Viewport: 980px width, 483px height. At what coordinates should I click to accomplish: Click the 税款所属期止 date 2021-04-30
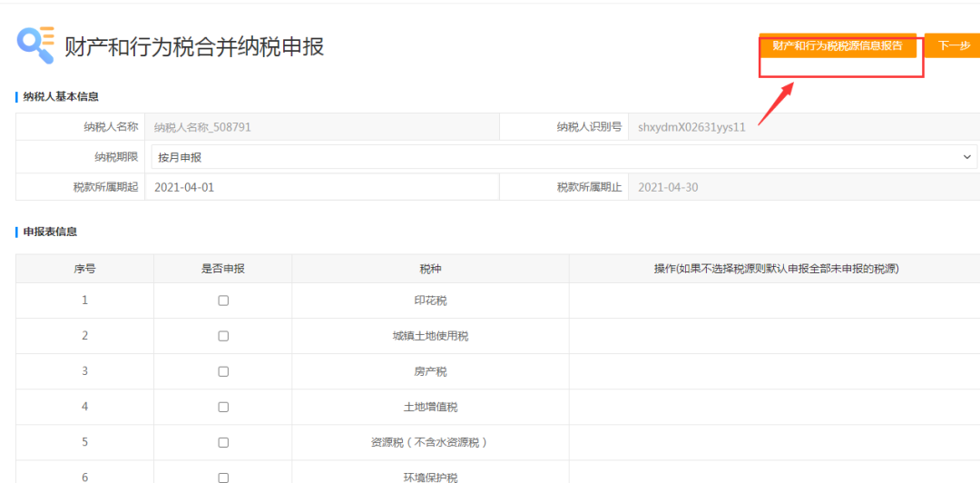(804, 187)
